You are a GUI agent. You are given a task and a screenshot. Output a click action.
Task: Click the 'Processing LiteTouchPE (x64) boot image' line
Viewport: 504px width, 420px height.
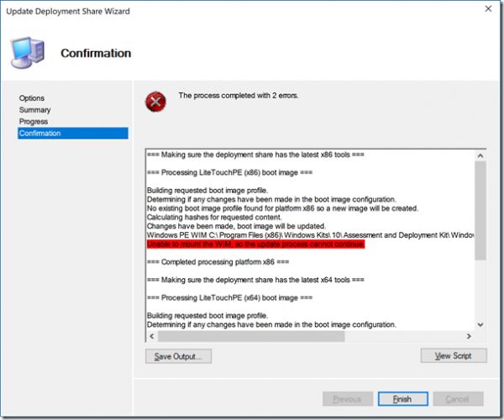point(230,298)
